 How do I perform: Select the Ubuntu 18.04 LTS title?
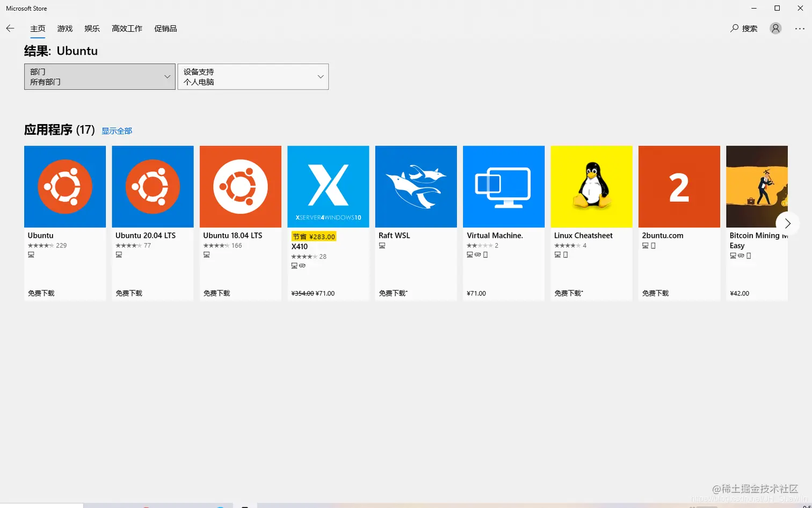click(233, 235)
